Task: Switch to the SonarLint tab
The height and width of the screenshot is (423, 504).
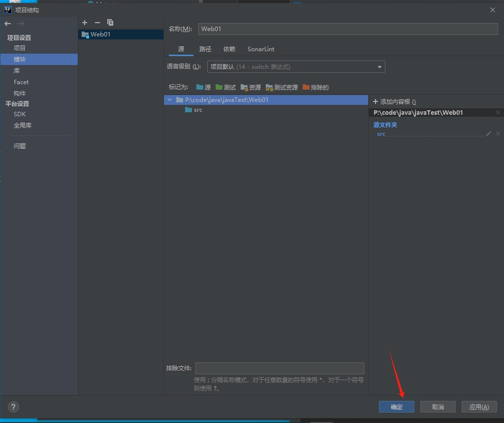Action: point(261,49)
